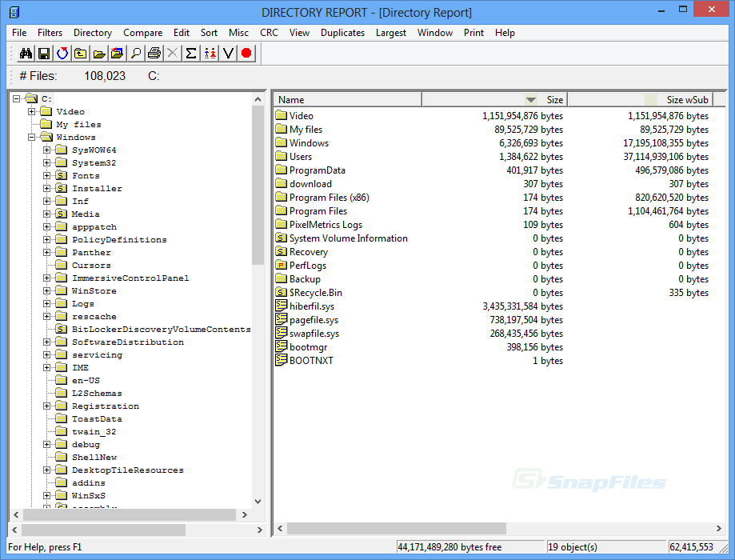This screenshot has height=560, width=735.
Task: Click the magnifier zoom icon
Action: [x=137, y=54]
